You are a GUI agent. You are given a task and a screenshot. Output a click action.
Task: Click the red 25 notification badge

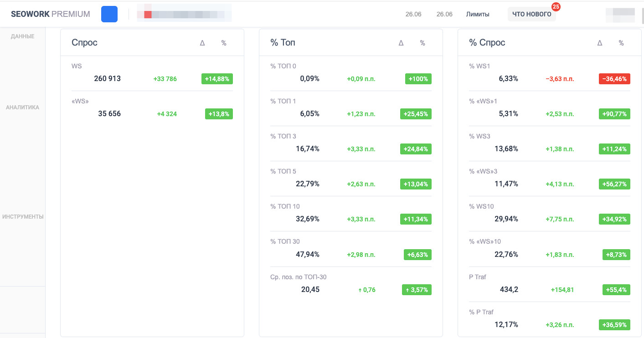556,7
